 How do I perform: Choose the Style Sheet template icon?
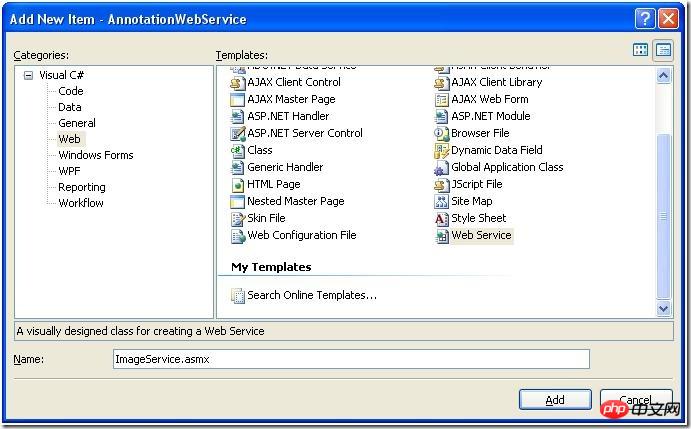(442, 219)
